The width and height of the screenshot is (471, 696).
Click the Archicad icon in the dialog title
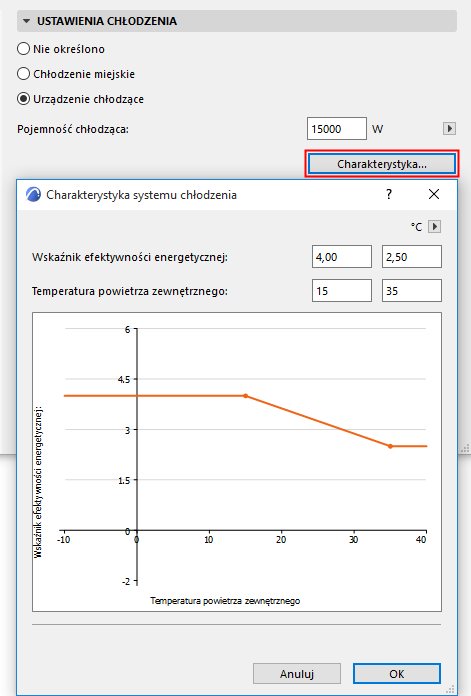pos(33,194)
